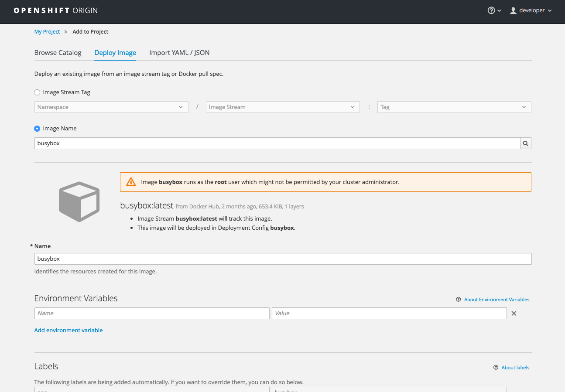
Task: Click the search magnifier icon beside image name
Action: pyautogui.click(x=525, y=143)
